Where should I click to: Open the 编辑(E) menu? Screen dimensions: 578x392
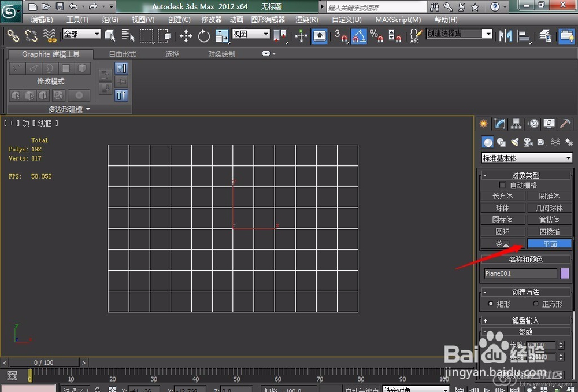(42, 20)
